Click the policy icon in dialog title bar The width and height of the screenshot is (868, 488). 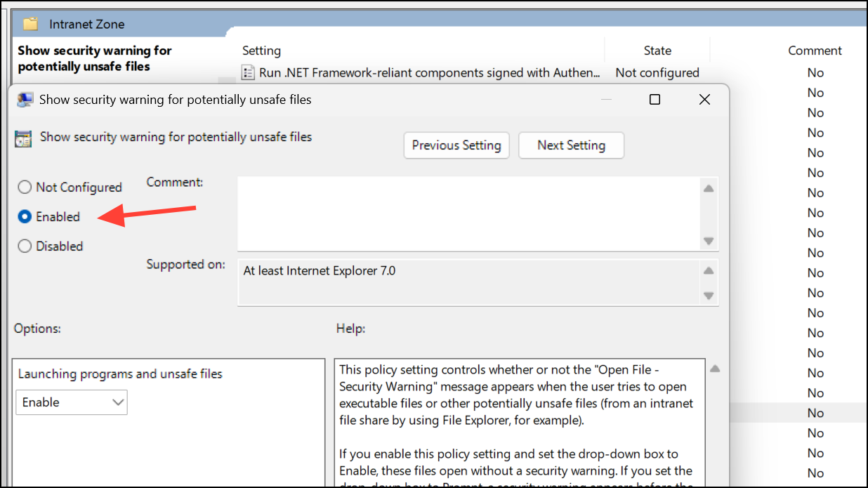tap(25, 100)
